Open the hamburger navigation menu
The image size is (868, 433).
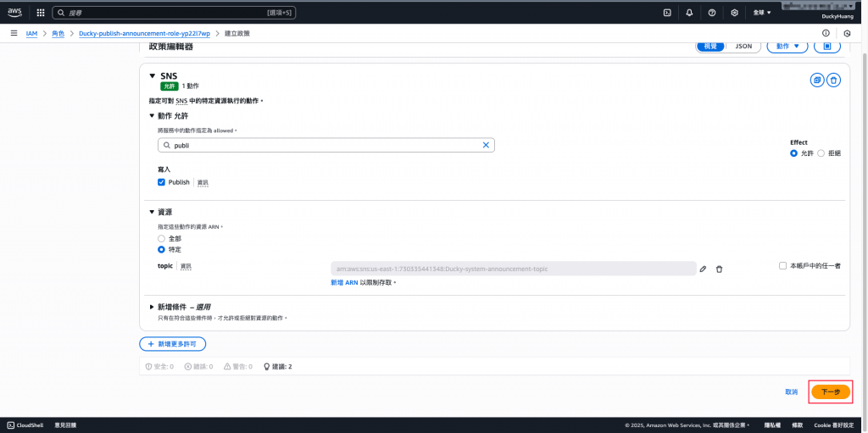click(x=14, y=33)
